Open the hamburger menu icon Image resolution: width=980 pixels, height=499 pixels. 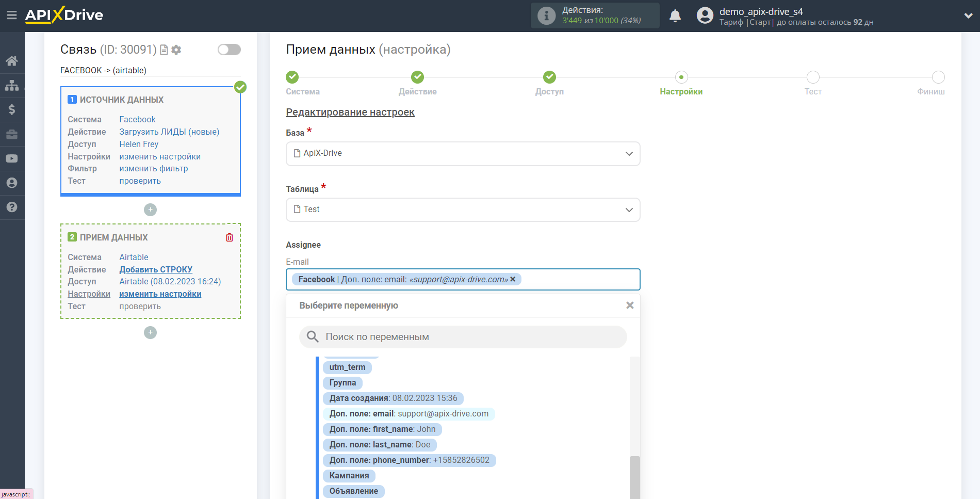coord(12,15)
